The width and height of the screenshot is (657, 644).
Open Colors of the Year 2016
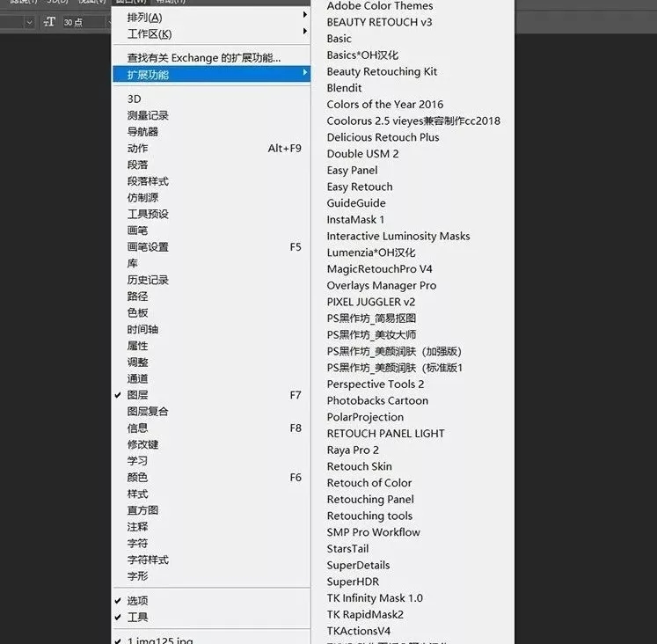coord(384,105)
